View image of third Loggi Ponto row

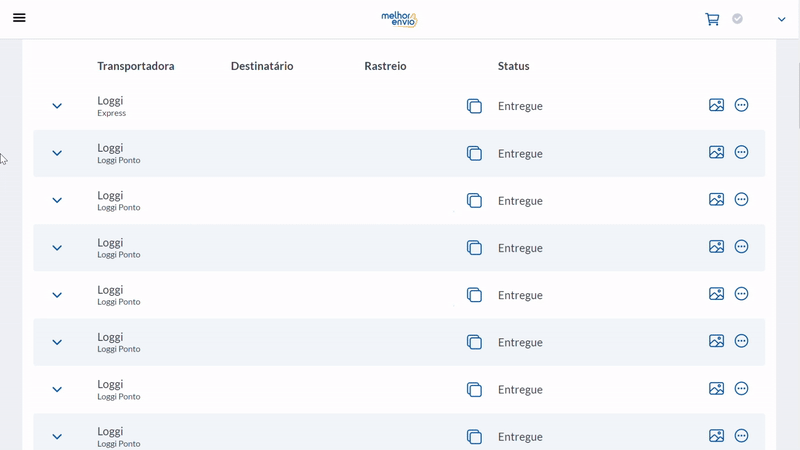716,247
